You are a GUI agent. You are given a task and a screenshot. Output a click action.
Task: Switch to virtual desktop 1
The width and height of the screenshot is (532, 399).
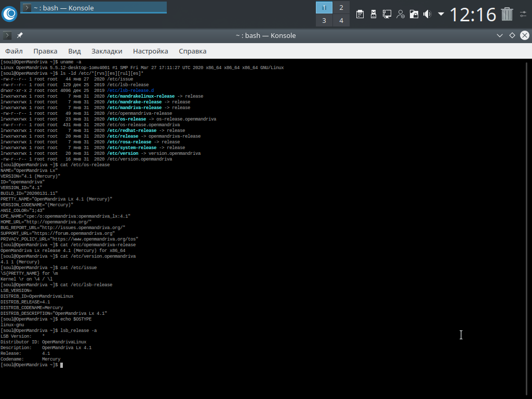point(324,7)
